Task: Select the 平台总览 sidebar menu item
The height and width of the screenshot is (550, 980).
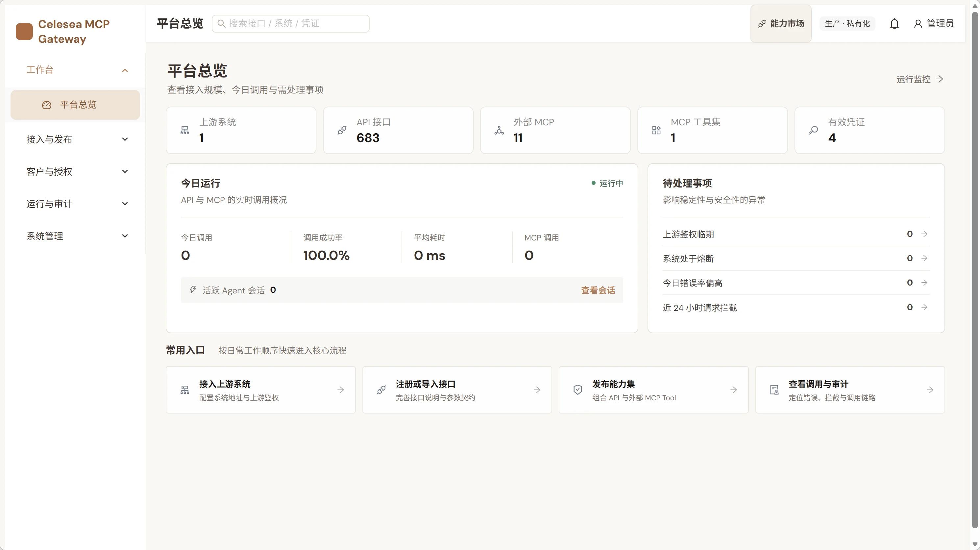Action: pos(75,105)
